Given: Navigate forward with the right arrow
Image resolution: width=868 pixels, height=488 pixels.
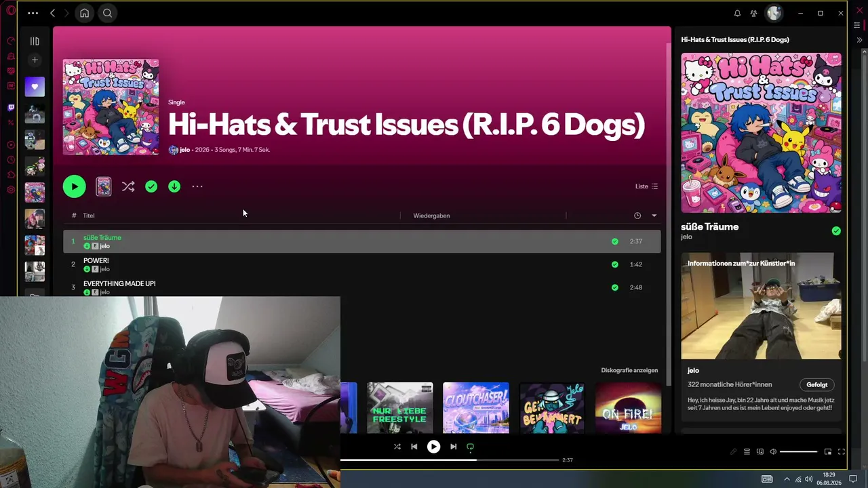Looking at the screenshot, I should (x=66, y=13).
